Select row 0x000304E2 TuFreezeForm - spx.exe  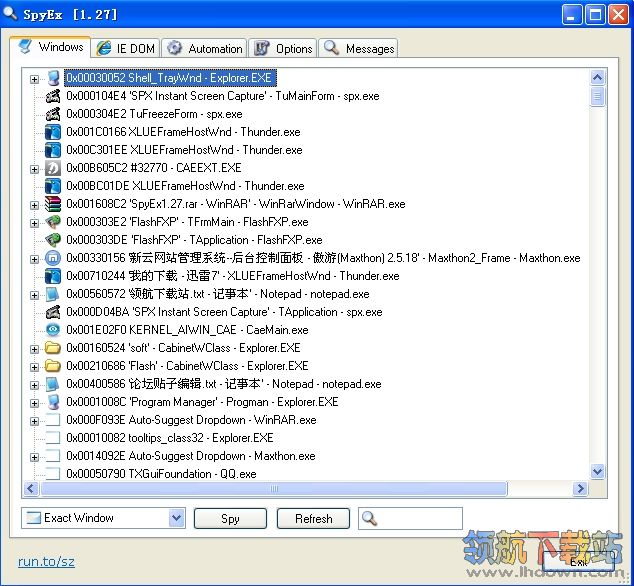[x=154, y=114]
